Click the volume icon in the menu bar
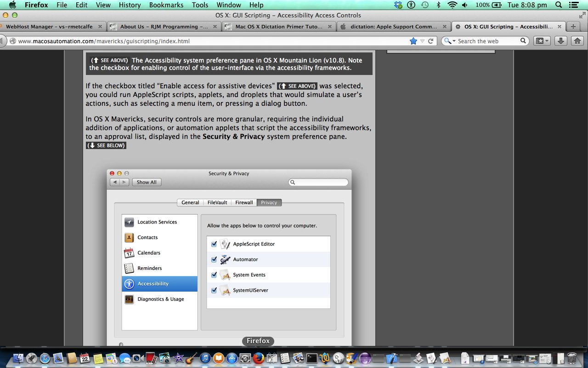Viewport: 588px width, 368px height. (465, 5)
